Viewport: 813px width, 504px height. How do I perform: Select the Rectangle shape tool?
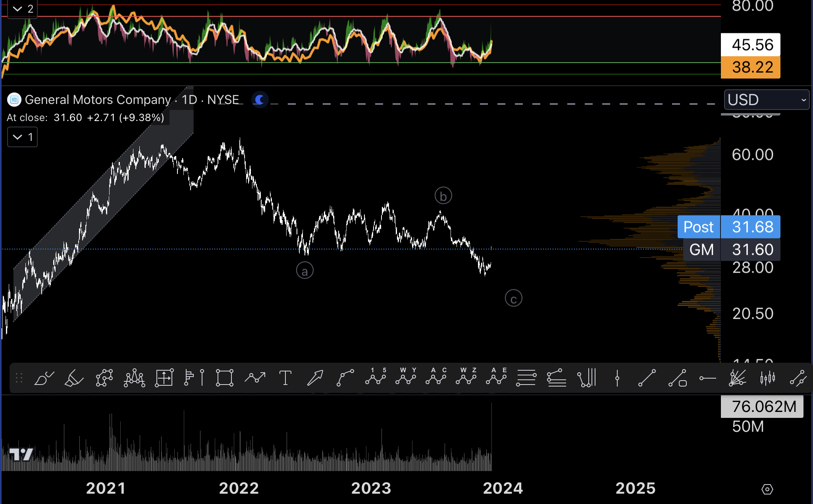tap(224, 378)
